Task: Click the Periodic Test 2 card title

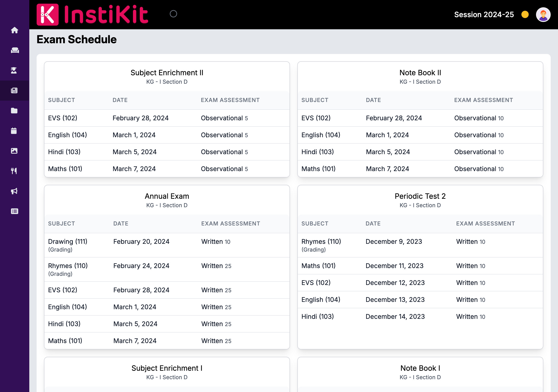Action: tap(420, 196)
